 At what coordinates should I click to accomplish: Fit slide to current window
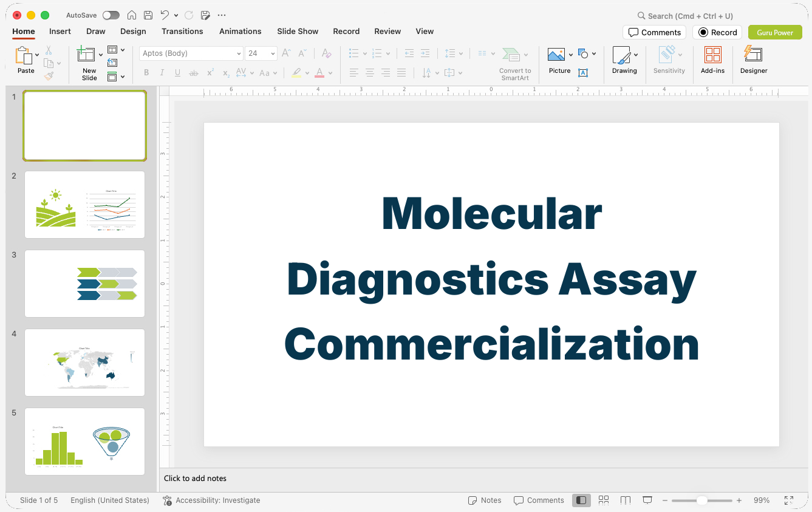coord(789,500)
